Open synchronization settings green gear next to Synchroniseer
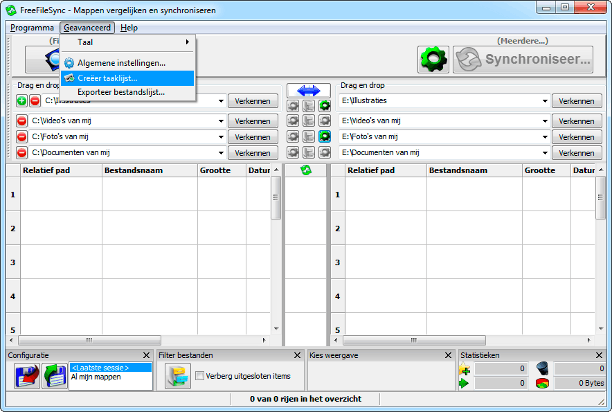The width and height of the screenshot is (612, 412). pos(433,59)
